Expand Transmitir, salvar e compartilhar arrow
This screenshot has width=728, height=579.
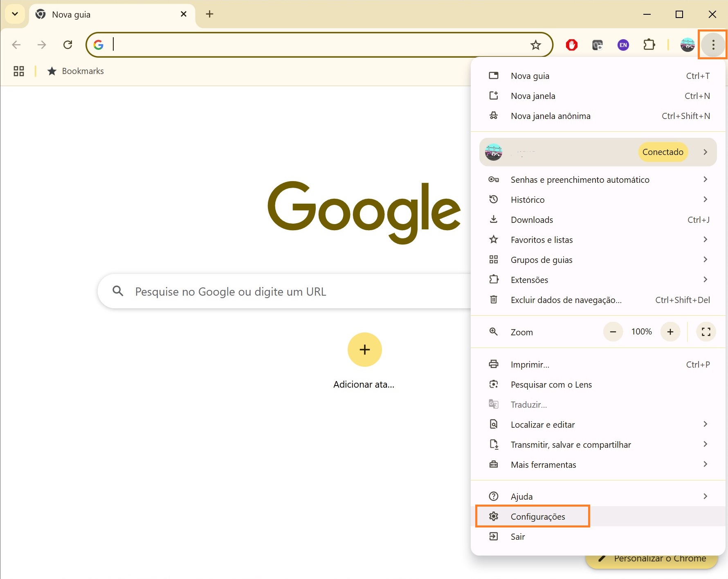coord(705,444)
